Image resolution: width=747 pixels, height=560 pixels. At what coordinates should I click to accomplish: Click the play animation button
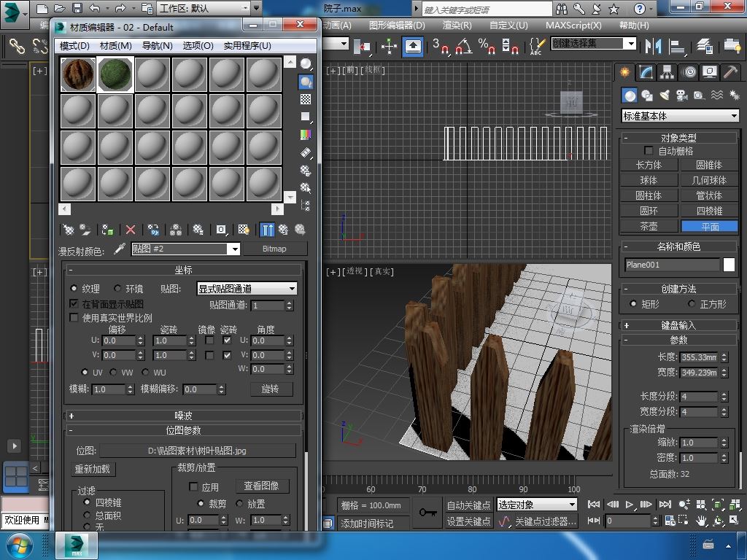630,505
